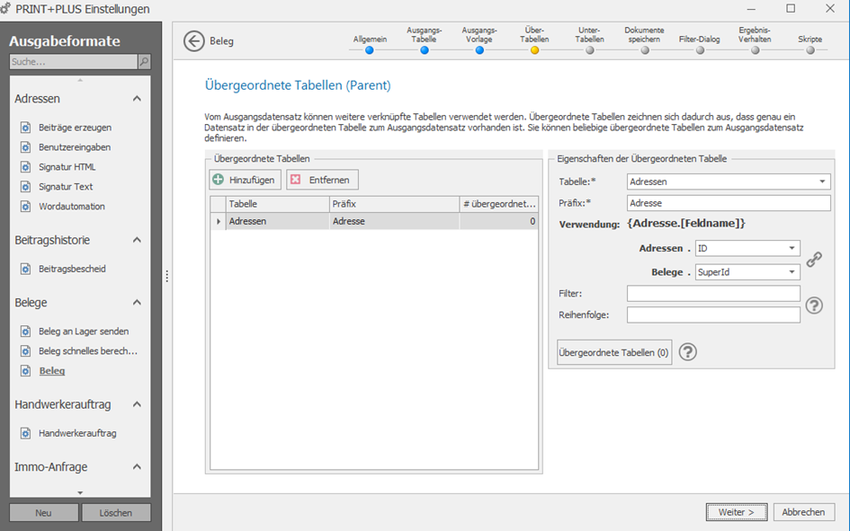Click the Präfix input field

coord(729,203)
